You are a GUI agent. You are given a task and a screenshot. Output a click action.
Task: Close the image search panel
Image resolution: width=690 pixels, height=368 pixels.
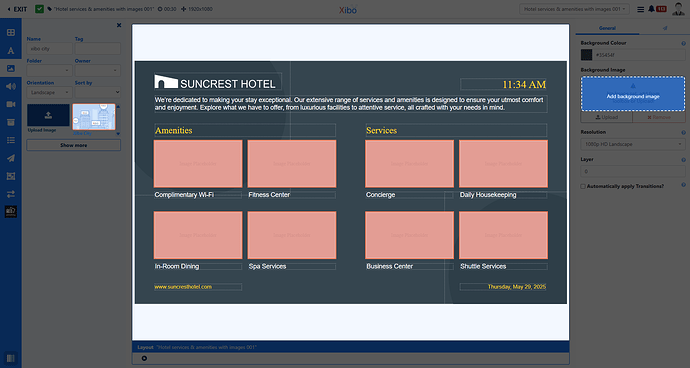(x=119, y=26)
